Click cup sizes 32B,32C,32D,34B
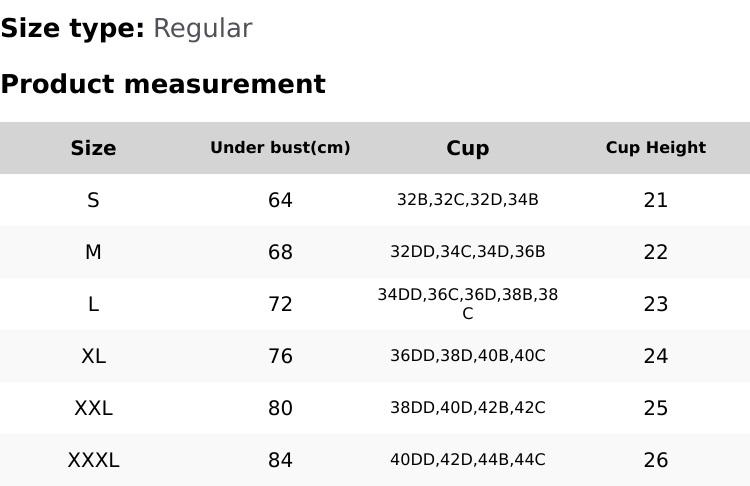This screenshot has width=750, height=486. 467,200
